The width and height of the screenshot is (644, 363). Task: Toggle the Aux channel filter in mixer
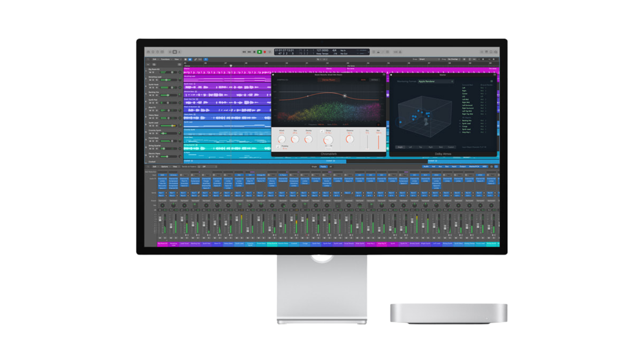440,167
